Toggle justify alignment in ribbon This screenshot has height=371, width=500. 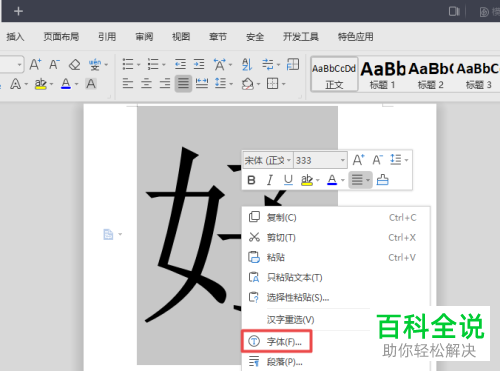pos(183,83)
